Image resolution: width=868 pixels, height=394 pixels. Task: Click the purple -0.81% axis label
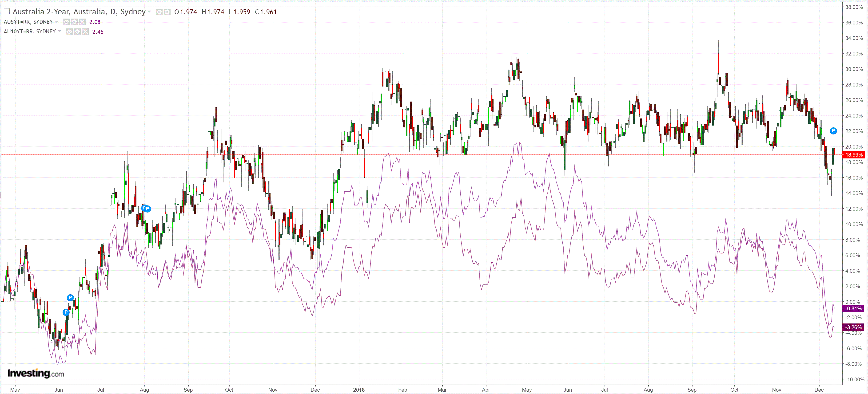(x=853, y=308)
